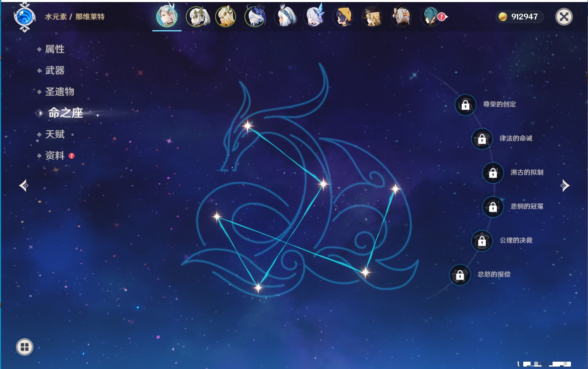Choose the yellow-hooded character portrait

click(x=342, y=17)
